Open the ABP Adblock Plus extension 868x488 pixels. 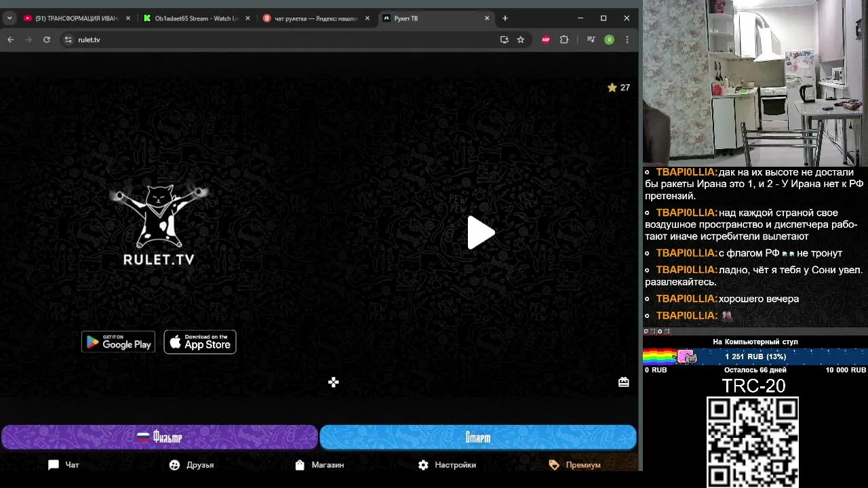coord(546,40)
